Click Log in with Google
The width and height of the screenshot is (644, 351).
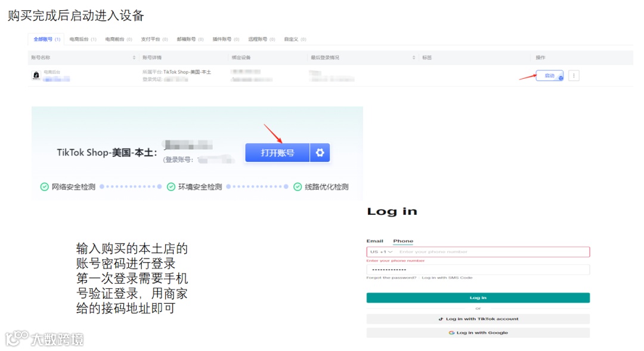(x=478, y=333)
